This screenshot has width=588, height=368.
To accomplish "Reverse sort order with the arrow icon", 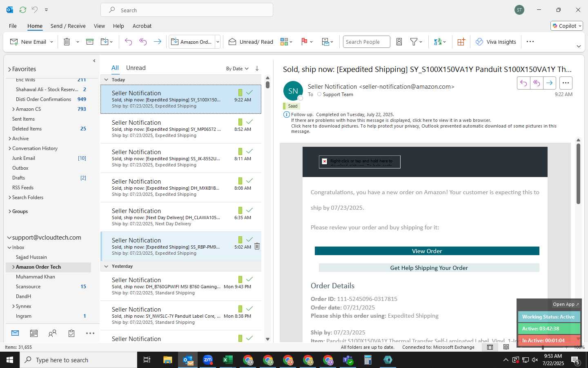I will (x=257, y=68).
